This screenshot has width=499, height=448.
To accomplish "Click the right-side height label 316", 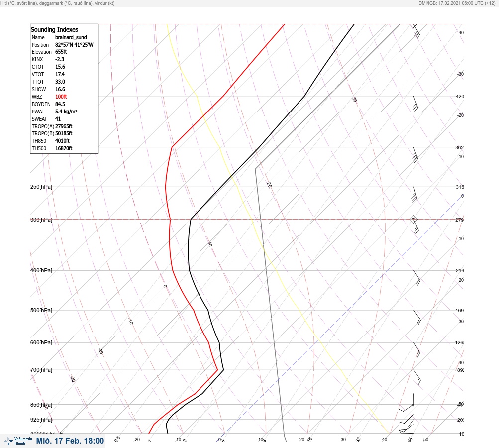I will point(460,187).
